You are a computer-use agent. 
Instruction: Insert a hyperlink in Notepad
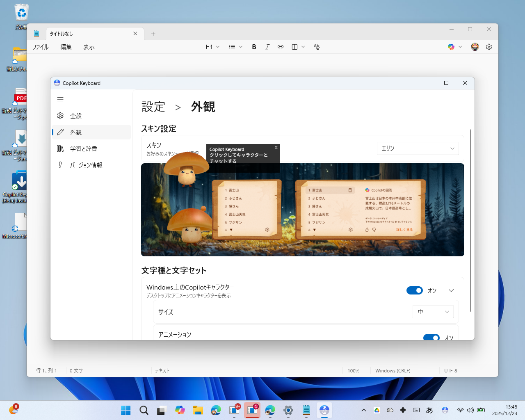[281, 46]
